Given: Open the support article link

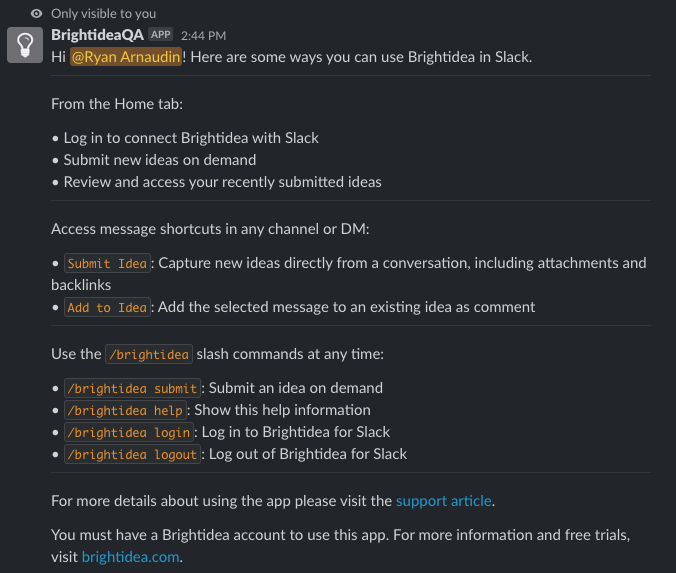Looking at the screenshot, I should click(444, 501).
